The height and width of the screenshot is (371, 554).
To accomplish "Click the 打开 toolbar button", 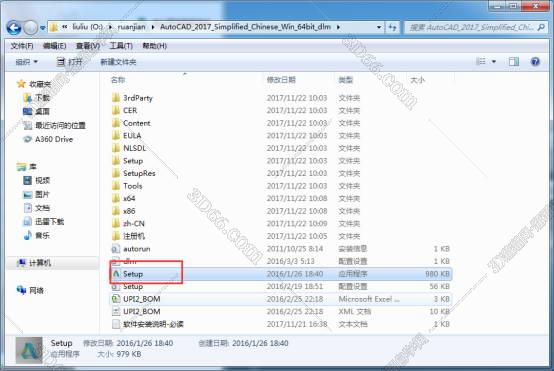I will point(70,62).
